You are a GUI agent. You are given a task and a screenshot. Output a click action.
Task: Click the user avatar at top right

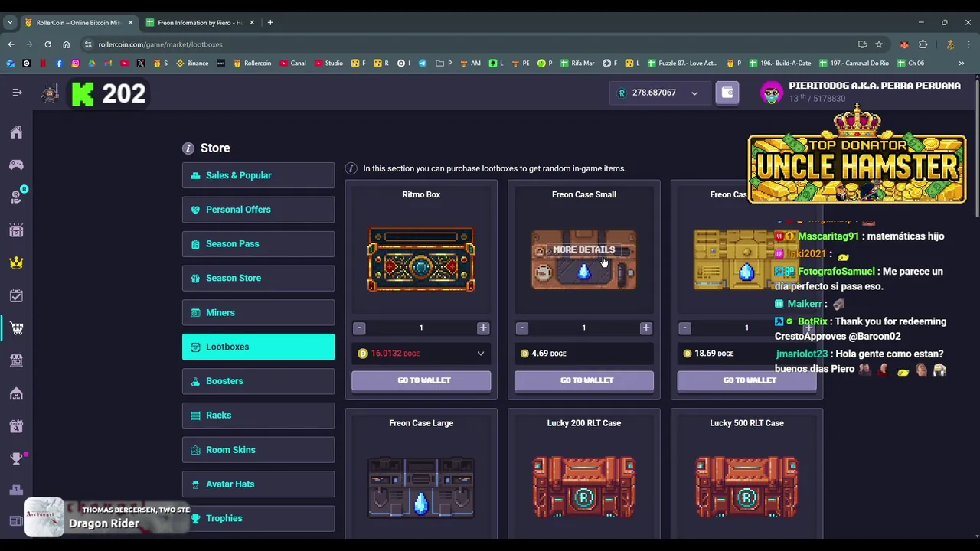(x=771, y=93)
